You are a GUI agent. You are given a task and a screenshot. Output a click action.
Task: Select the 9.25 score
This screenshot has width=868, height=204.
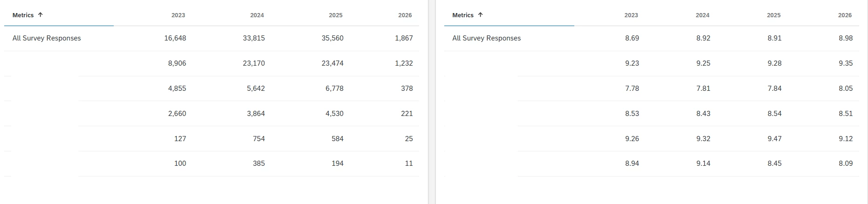click(x=703, y=63)
